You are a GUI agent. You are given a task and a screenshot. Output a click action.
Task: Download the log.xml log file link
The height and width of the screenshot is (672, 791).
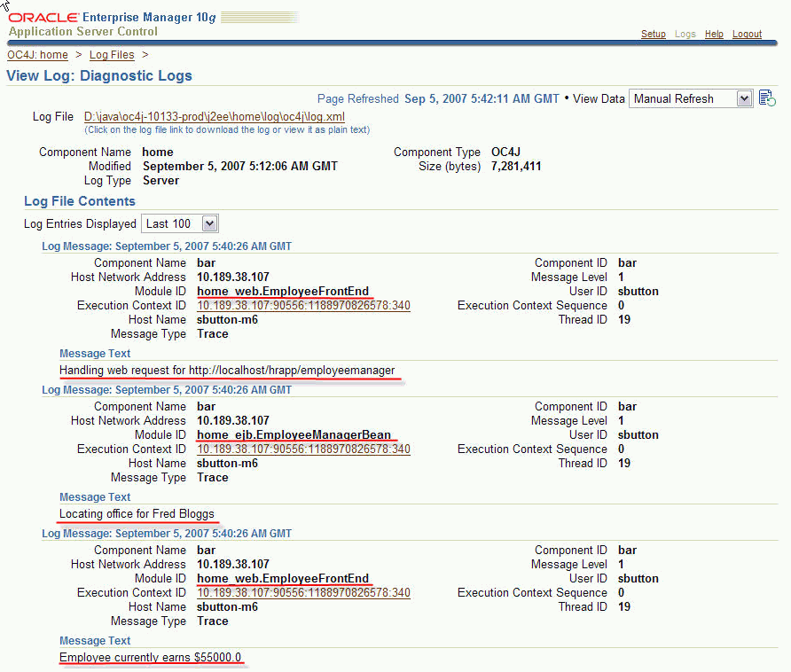pos(215,116)
